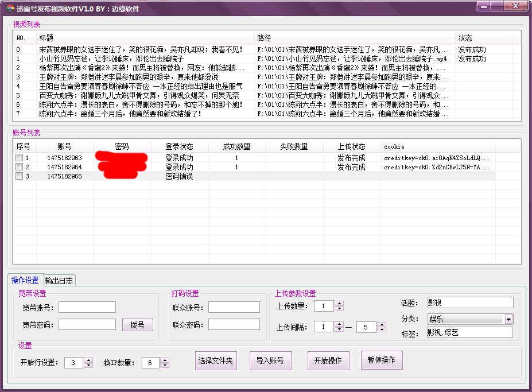The height and width of the screenshot is (392, 532).
Task: Click 密码错误 status for account 1475182965
Action: pos(179,176)
